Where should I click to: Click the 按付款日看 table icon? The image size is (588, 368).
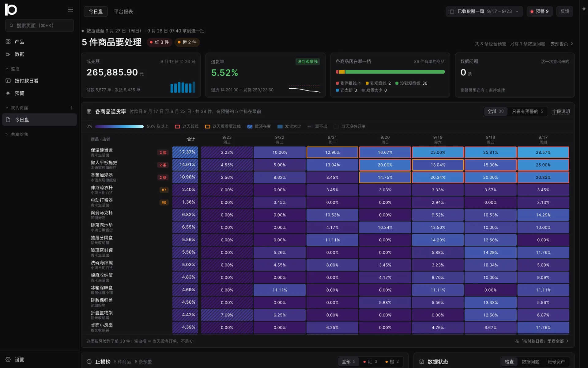(x=8, y=81)
